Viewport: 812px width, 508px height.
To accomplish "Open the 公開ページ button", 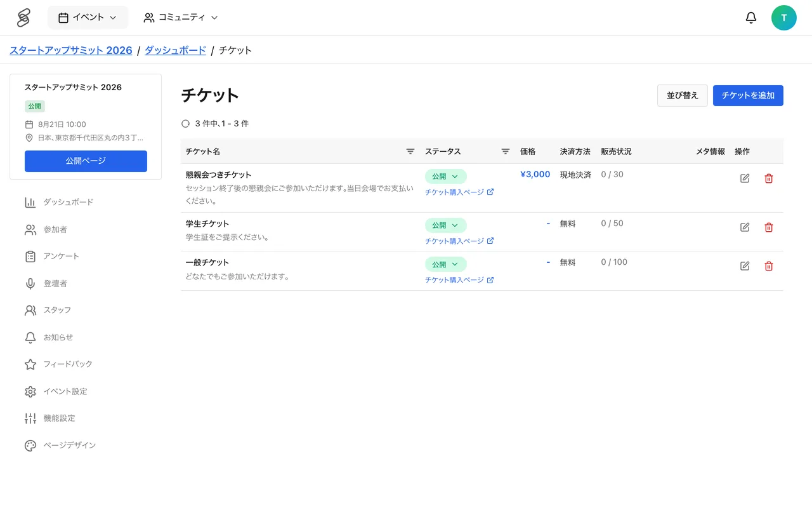I will click(x=86, y=161).
